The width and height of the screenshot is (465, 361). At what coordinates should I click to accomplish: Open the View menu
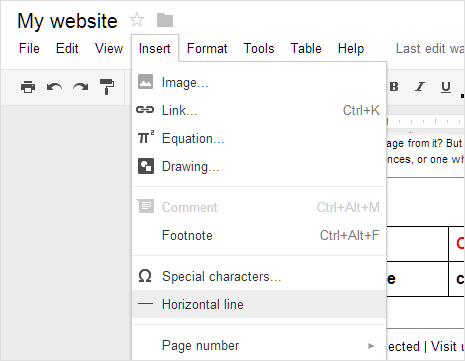(x=109, y=49)
